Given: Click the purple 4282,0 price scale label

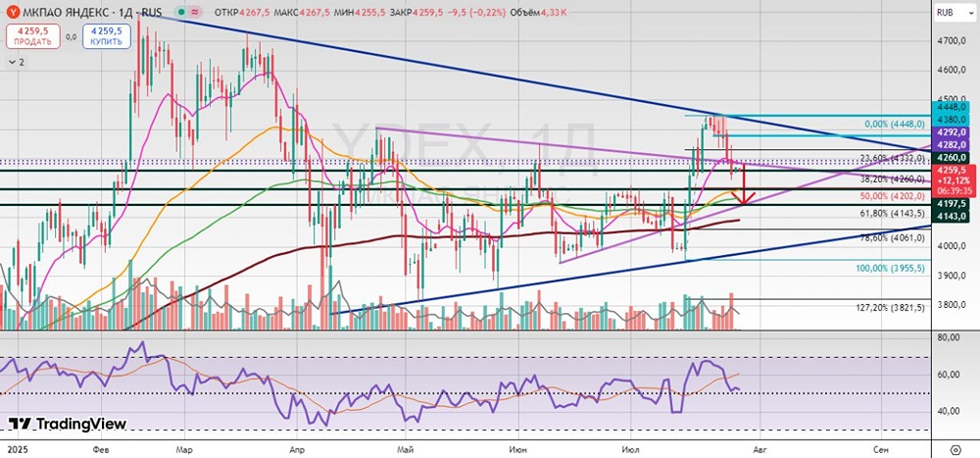Looking at the screenshot, I should pyautogui.click(x=950, y=145).
